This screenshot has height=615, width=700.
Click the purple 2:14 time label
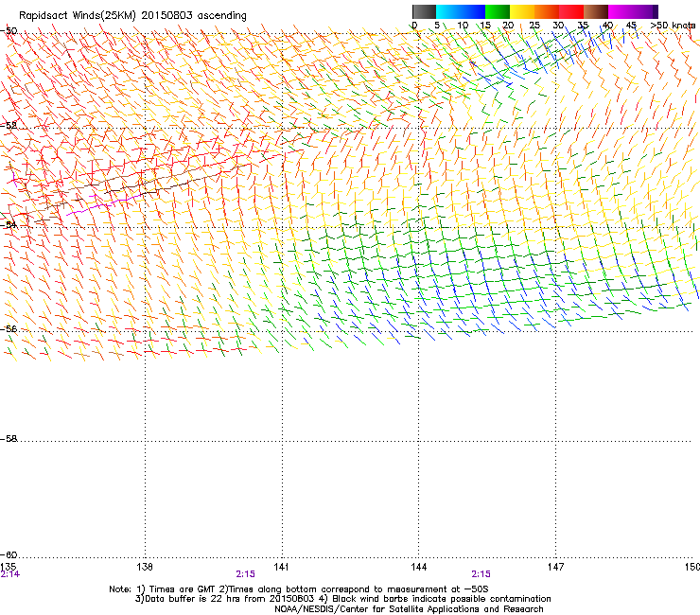(x=9, y=574)
